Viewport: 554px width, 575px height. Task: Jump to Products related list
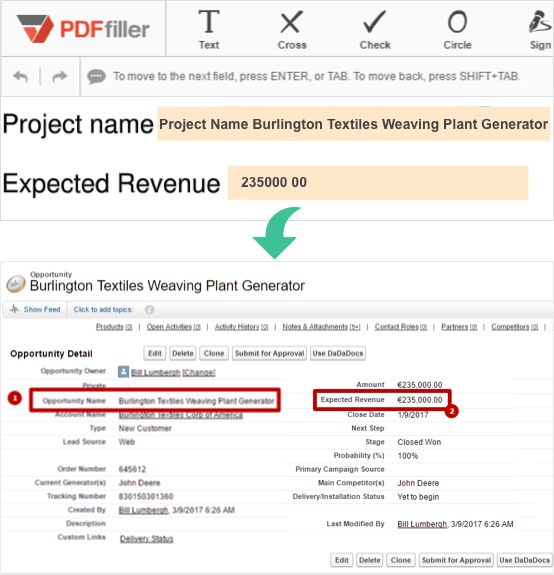114,327
